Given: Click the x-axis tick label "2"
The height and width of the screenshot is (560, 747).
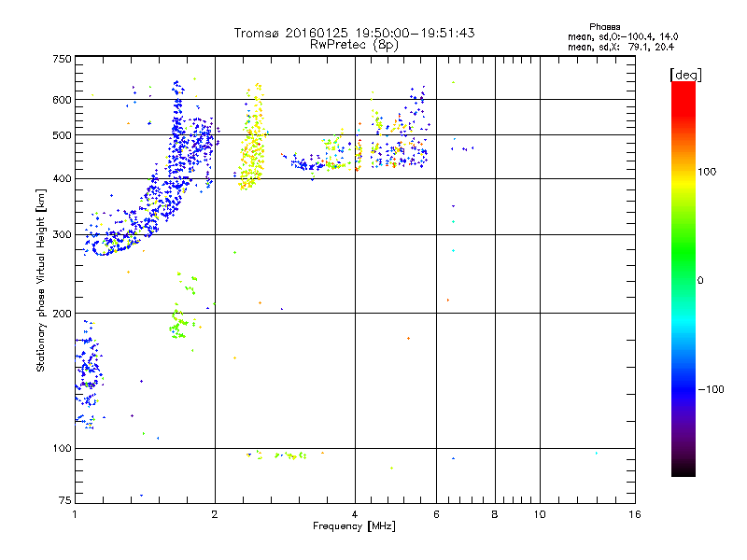Looking at the screenshot, I should point(215,514).
